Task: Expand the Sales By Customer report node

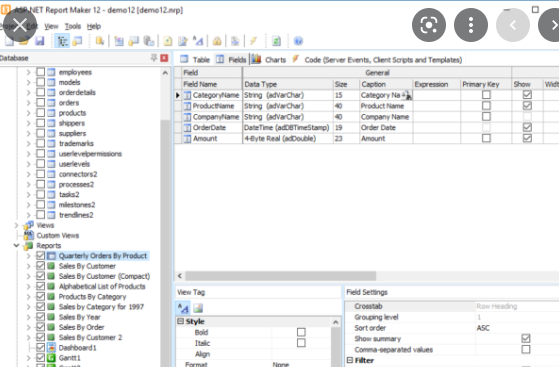Action: pos(29,266)
